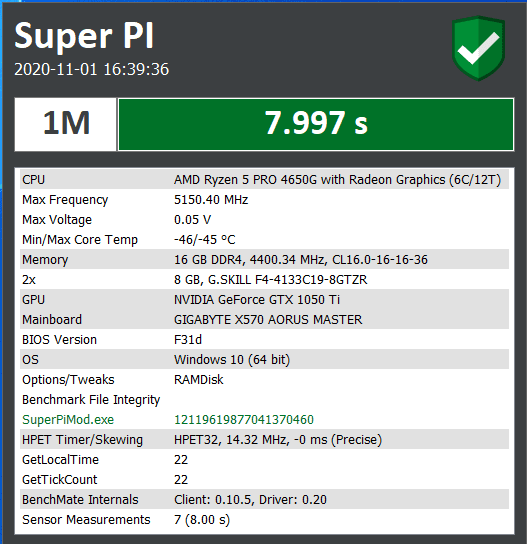Screen dimensions: 527x544
Task: Select the GetTickCount label
Action: click(60, 480)
